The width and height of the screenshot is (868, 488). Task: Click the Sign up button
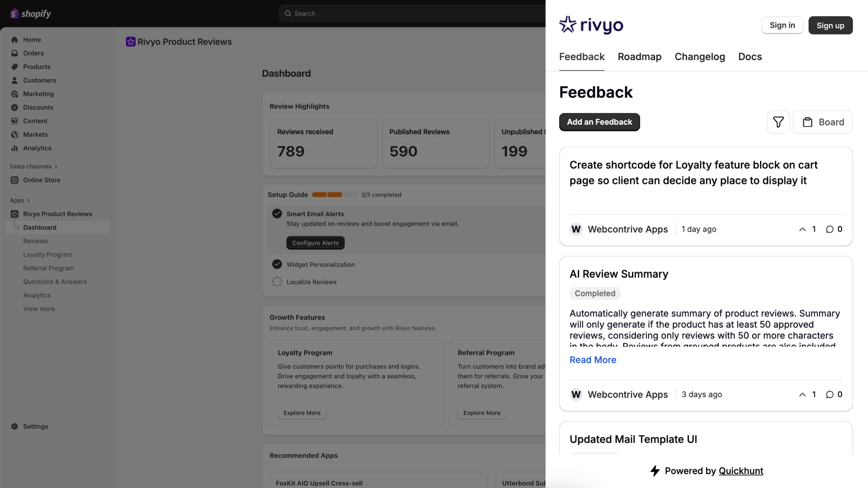pyautogui.click(x=830, y=25)
